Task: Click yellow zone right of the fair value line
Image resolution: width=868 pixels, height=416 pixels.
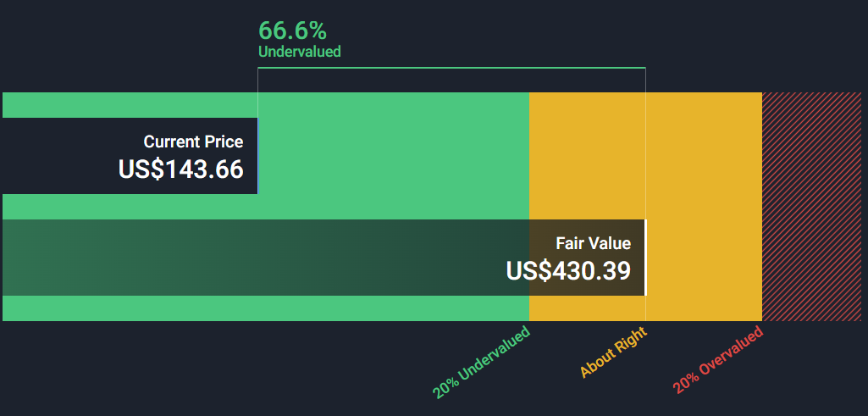Action: click(x=703, y=254)
